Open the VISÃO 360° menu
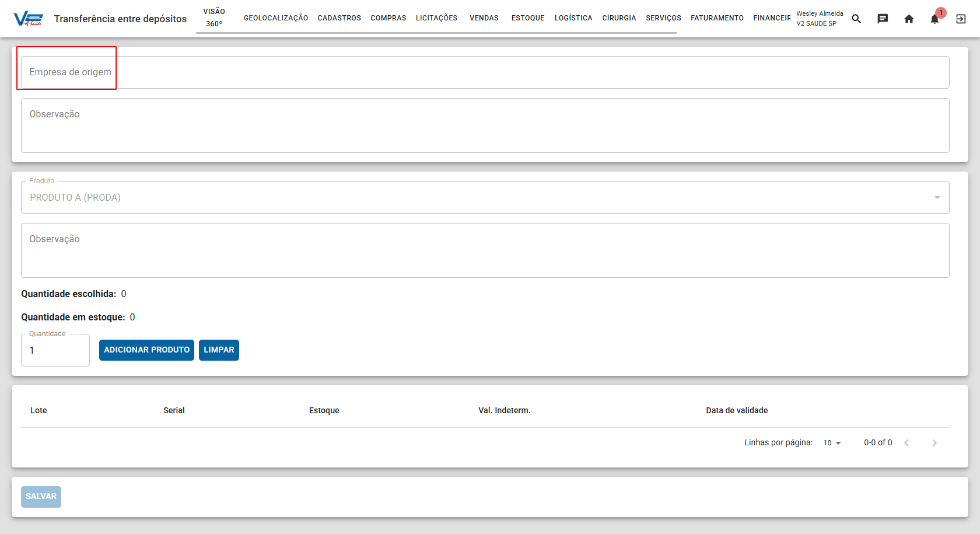 [x=214, y=18]
